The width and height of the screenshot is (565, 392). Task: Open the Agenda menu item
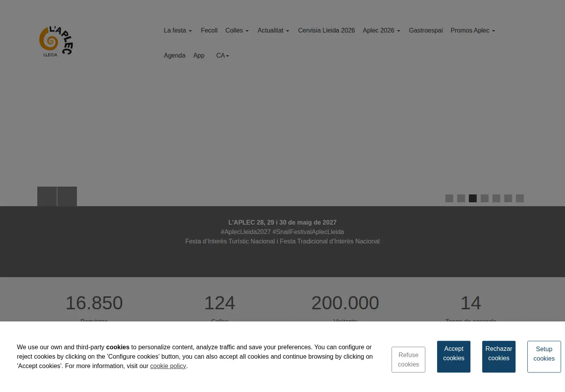(x=175, y=56)
